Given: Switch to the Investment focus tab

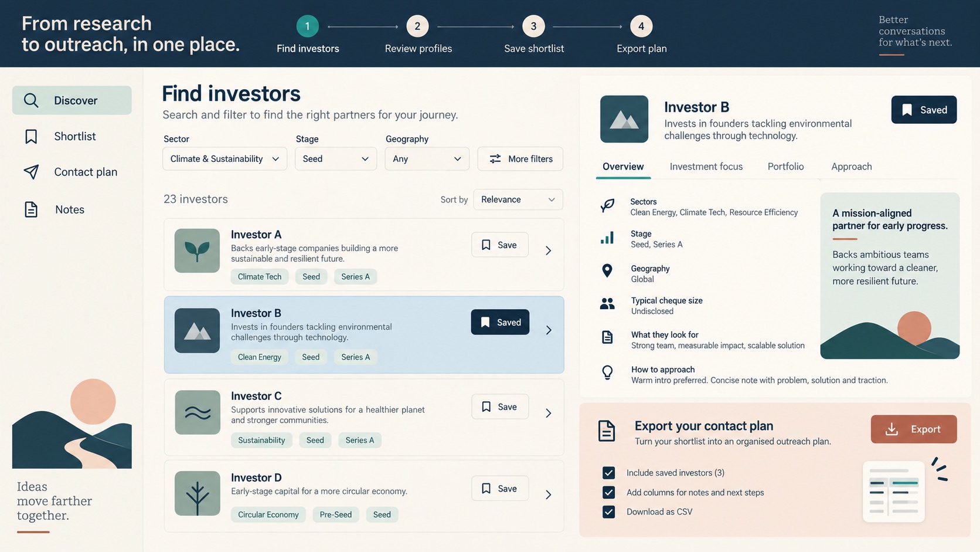Looking at the screenshot, I should 706,167.
